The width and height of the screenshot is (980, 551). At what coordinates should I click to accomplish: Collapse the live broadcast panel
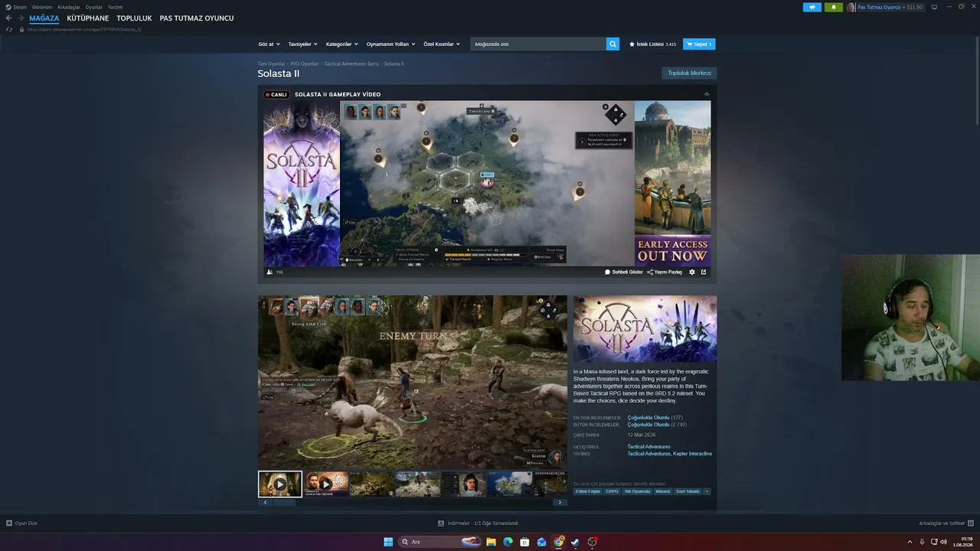tap(707, 94)
